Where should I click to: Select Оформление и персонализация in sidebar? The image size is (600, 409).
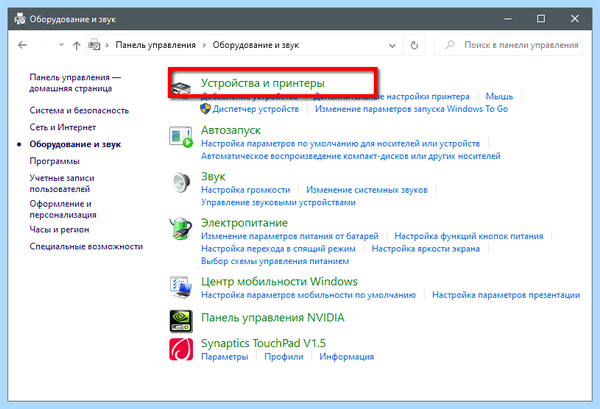tap(63, 209)
